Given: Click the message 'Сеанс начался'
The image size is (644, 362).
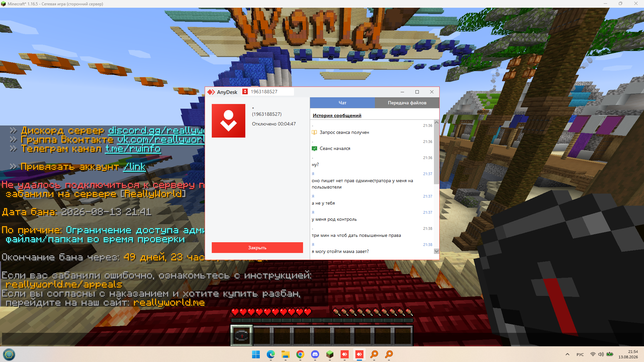Looking at the screenshot, I should coord(335,149).
